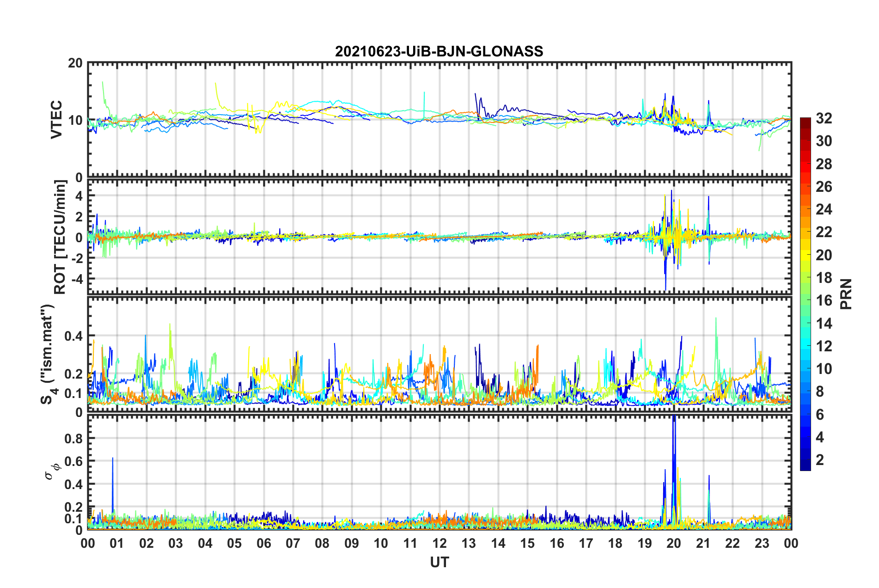Click the UT x-axis label
879x588 pixels.
coord(439,562)
